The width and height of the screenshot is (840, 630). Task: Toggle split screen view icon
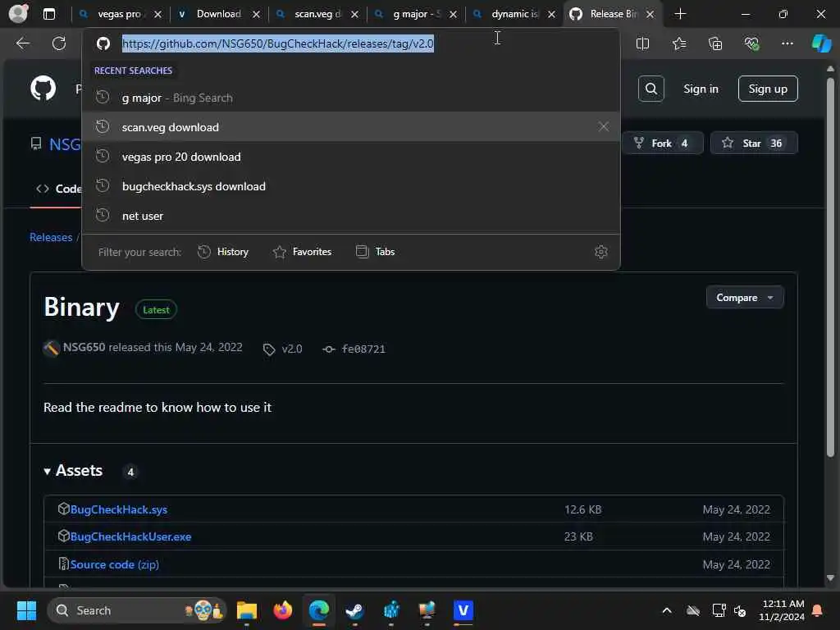click(642, 43)
